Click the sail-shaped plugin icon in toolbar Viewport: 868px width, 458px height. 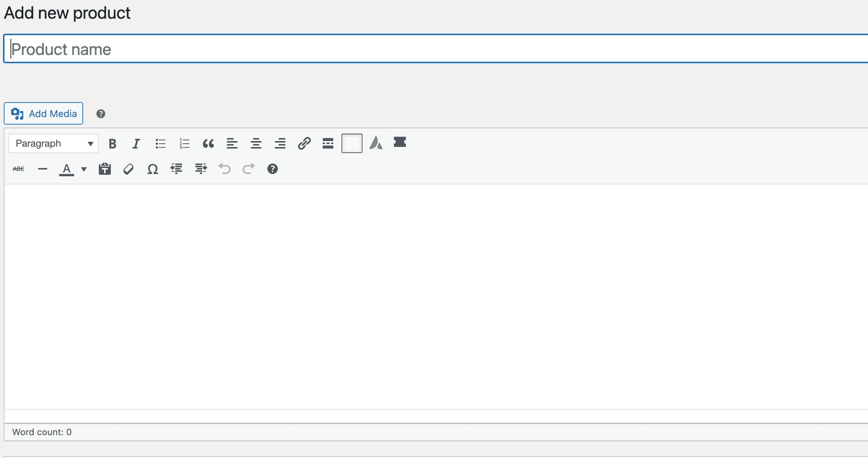[x=376, y=143]
